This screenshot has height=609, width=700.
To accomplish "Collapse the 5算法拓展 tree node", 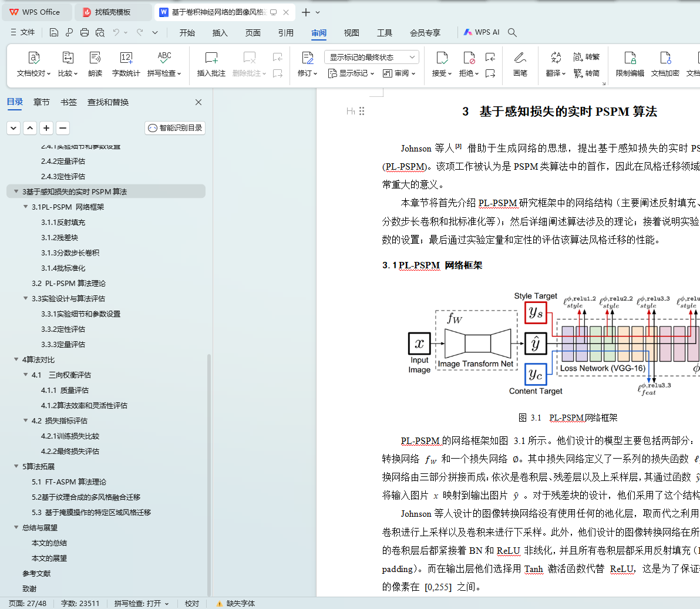I will 16,466.
